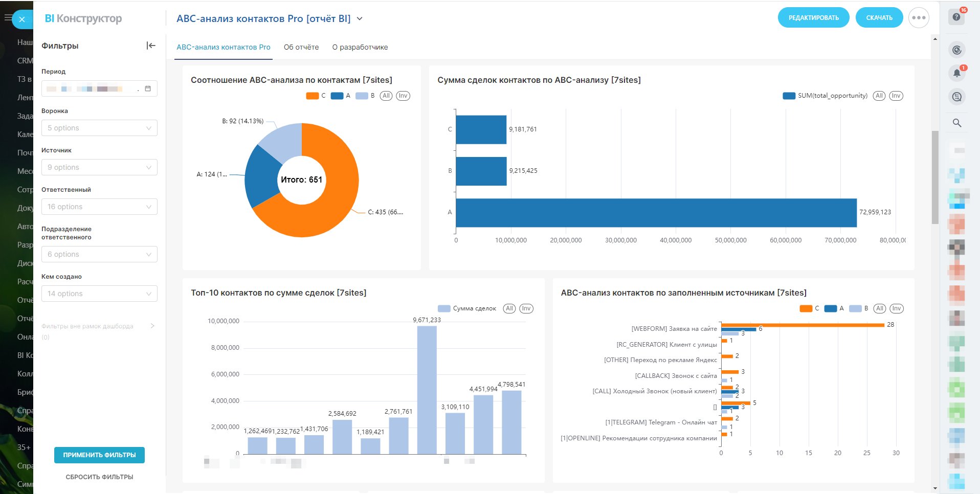Open the Источник dropdown with 9 options
980x494 pixels.
pyautogui.click(x=99, y=167)
